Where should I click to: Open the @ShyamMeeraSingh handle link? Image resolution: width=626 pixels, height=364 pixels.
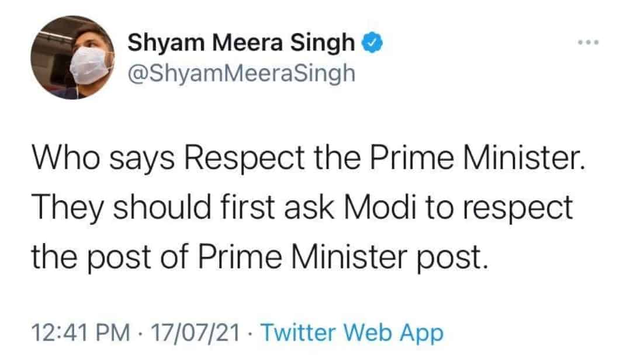(x=241, y=74)
